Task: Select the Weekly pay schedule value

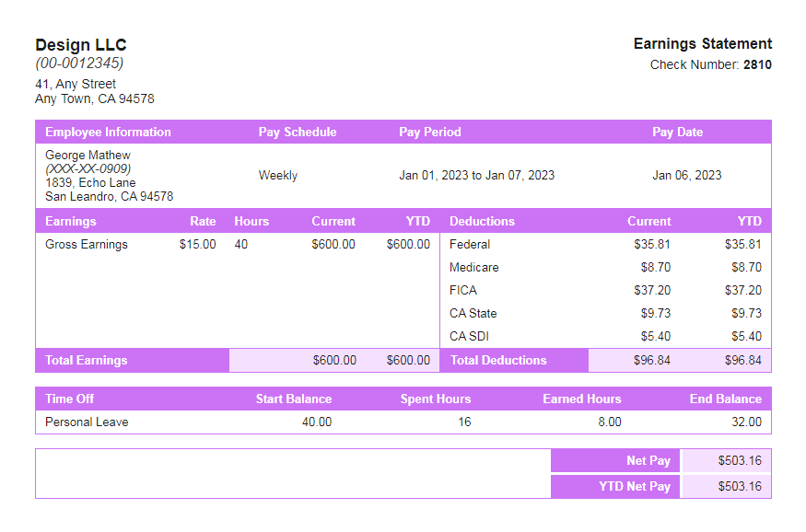Action: pyautogui.click(x=278, y=175)
